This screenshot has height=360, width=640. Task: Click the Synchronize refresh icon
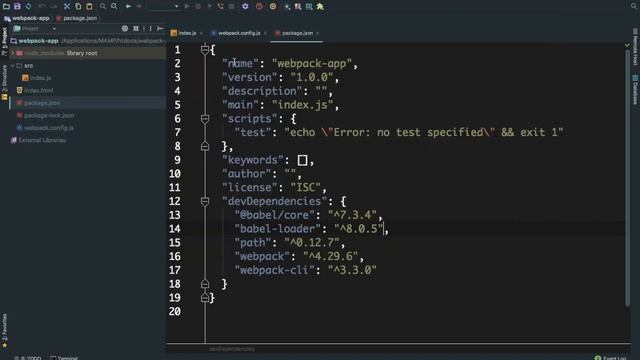point(29,7)
